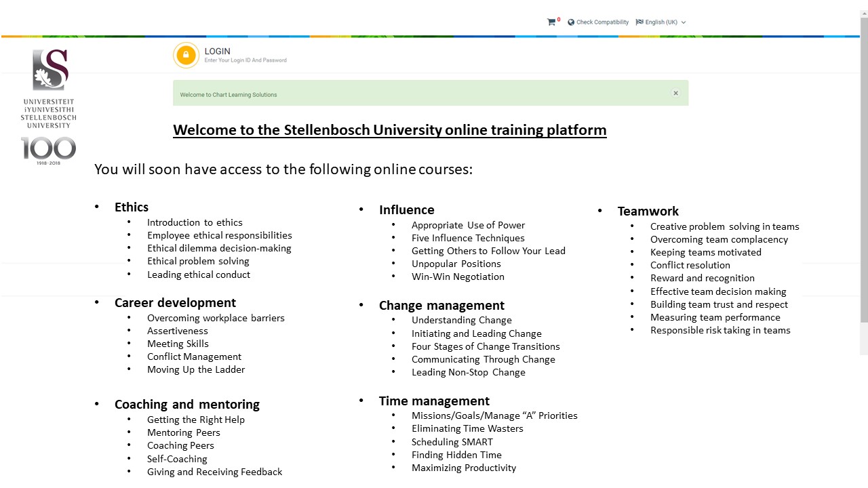
Task: Click 'Ethical dilemma decision-making'
Action: pyautogui.click(x=219, y=248)
